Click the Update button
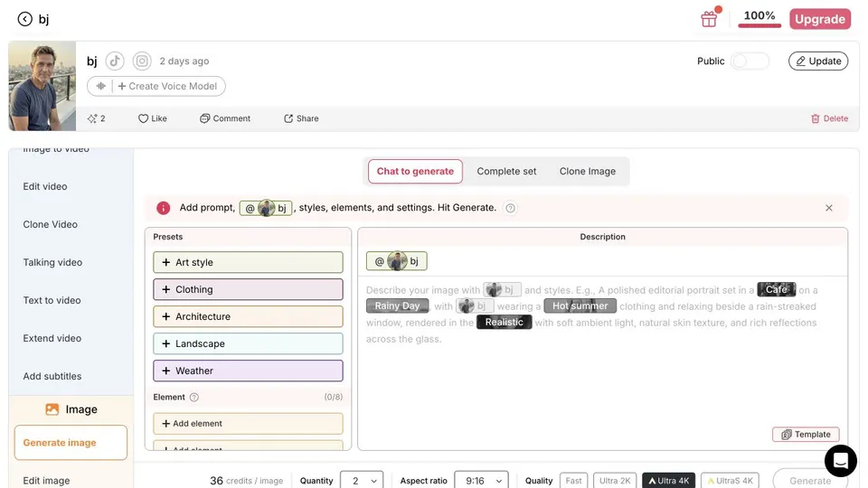Screen dimensions: 868x488 [818, 61]
